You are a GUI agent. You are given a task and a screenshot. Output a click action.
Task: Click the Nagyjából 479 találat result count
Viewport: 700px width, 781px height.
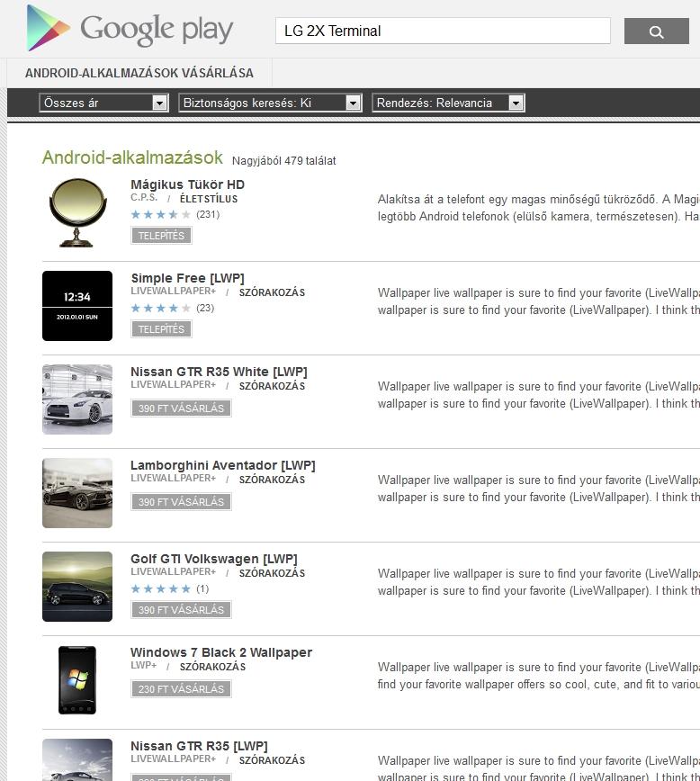284,161
